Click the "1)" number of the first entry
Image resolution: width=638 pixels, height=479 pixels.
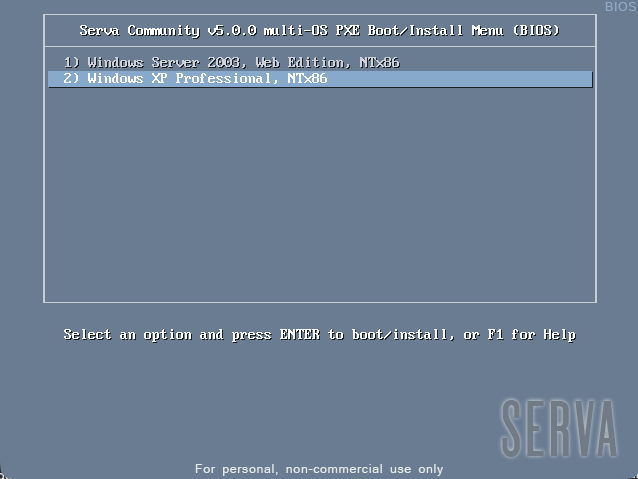coord(71,63)
